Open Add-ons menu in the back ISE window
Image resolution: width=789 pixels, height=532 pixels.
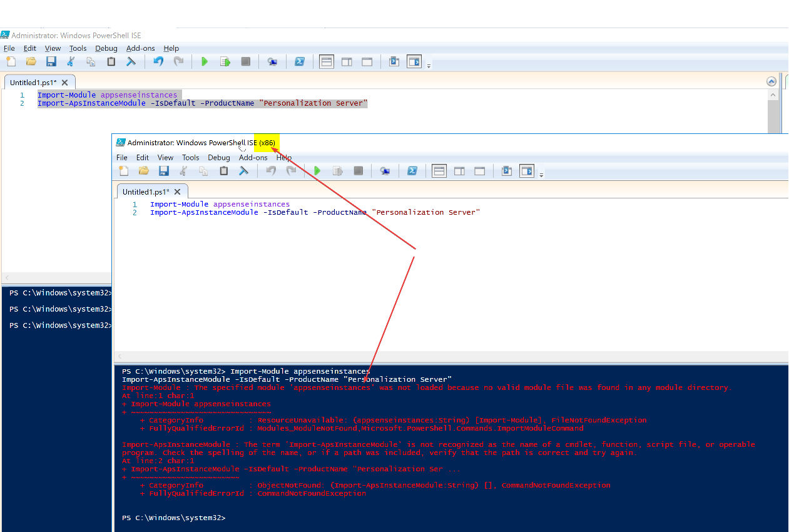click(x=140, y=48)
